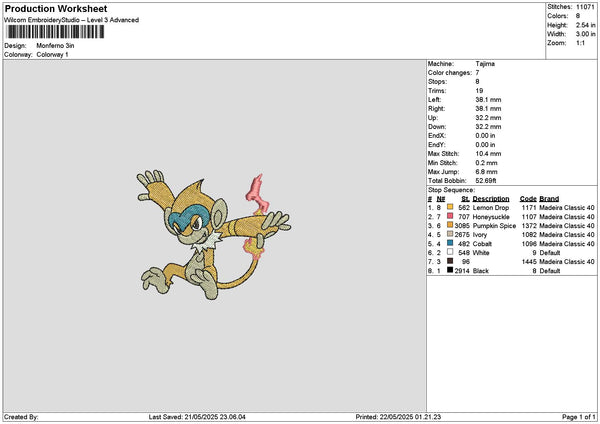The width and height of the screenshot is (600, 424).
Task: Click the Max Jump value '6.8 mm'
Action: click(487, 172)
